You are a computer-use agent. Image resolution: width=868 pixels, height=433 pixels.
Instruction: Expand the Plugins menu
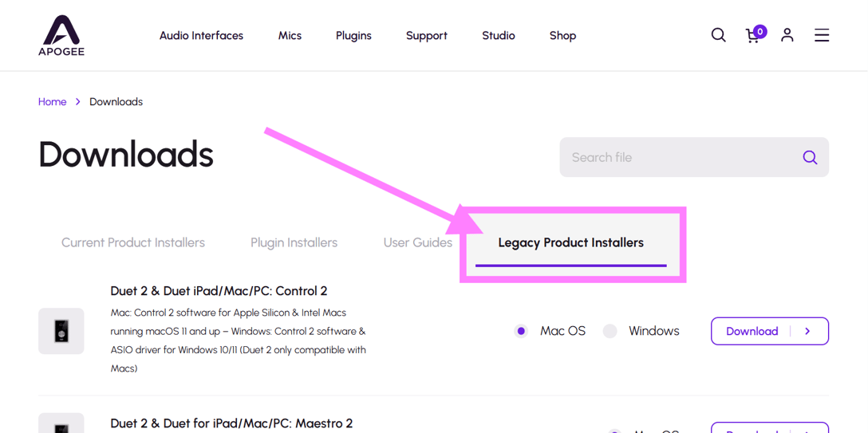coord(353,36)
